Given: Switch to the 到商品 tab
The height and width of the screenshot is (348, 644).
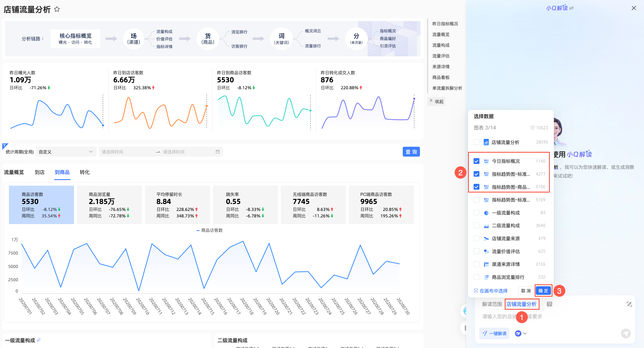Looking at the screenshot, I should 62,172.
